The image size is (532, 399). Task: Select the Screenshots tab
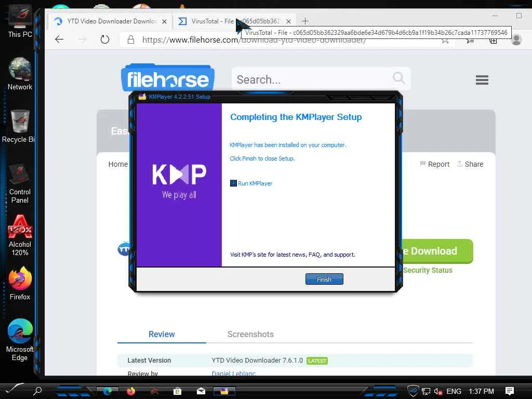pyautogui.click(x=250, y=334)
